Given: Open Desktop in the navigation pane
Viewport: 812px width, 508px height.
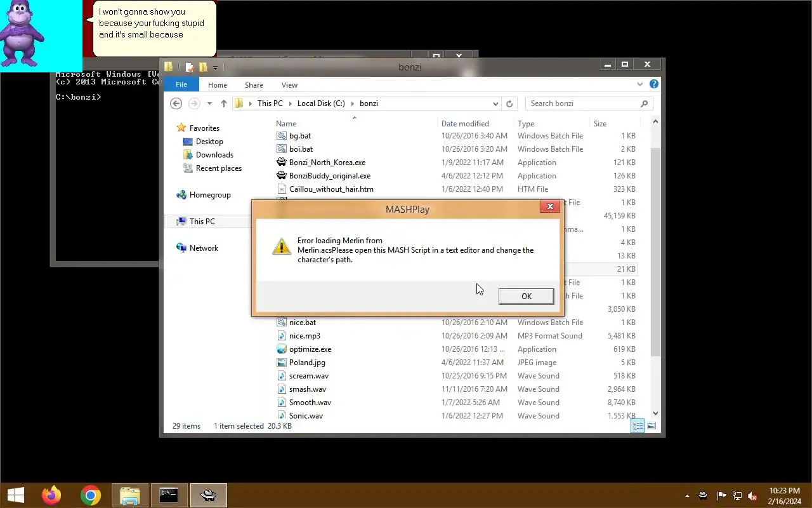Looking at the screenshot, I should tap(209, 142).
